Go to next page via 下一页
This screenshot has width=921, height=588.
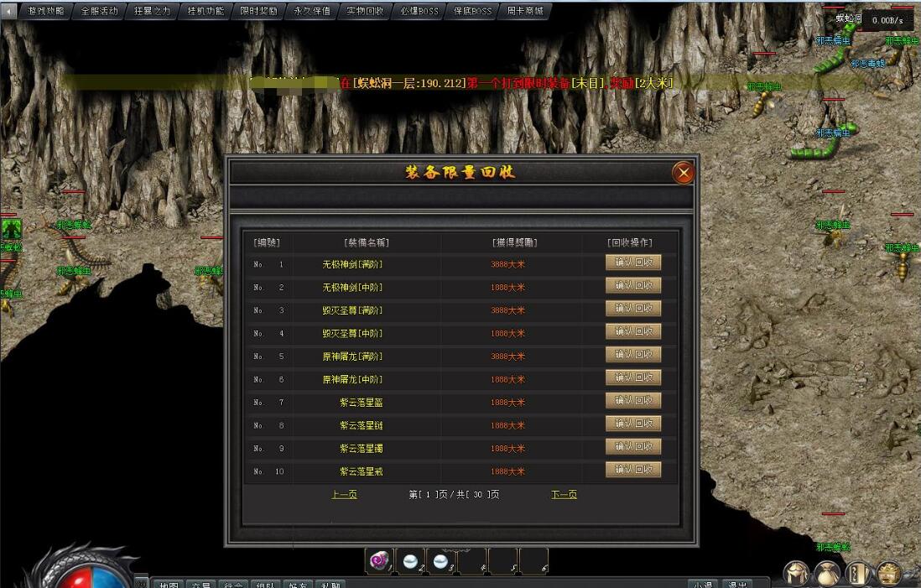coord(564,495)
